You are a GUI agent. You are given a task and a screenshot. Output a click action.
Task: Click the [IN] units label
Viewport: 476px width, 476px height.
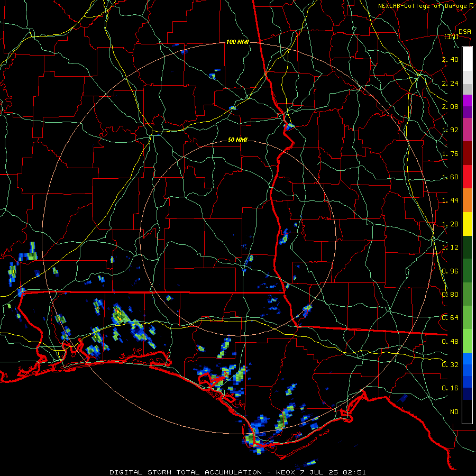452,37
